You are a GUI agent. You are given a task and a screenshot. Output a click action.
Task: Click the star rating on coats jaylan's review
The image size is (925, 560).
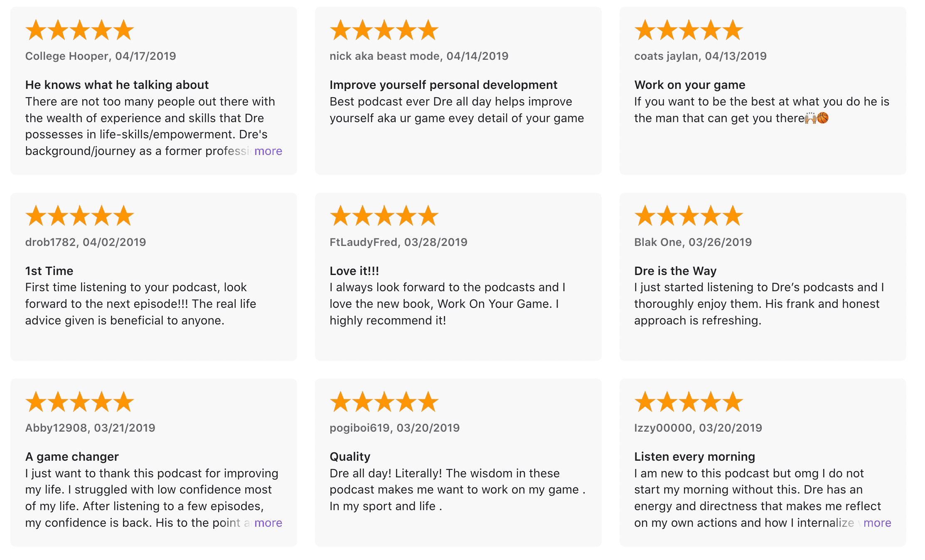tap(689, 30)
